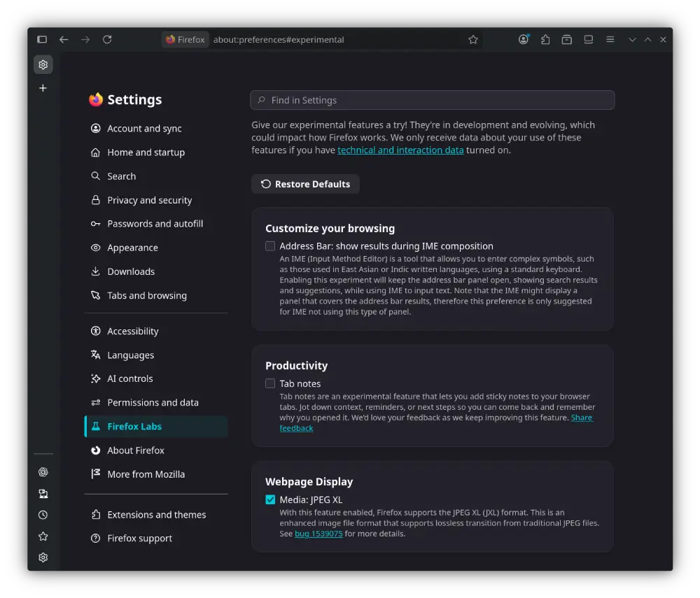This screenshot has width=700, height=598.
Task: Click the forward navigation arrow
Action: click(85, 39)
